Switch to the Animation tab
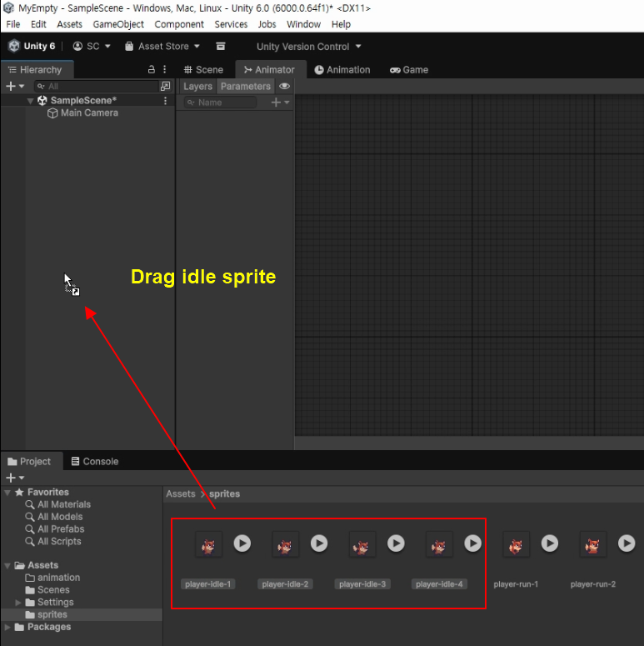This screenshot has height=646, width=644. click(342, 70)
